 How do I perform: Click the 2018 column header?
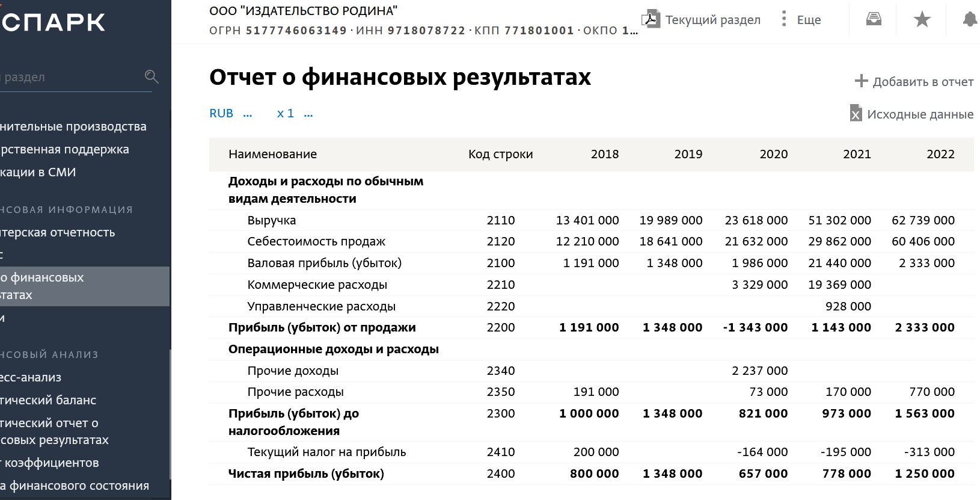[604, 154]
